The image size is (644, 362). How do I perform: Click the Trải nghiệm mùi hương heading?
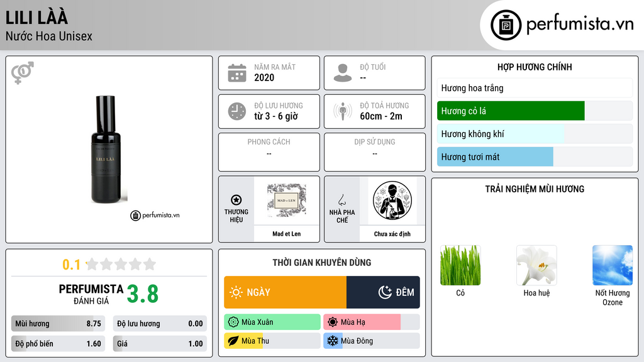coord(535,189)
